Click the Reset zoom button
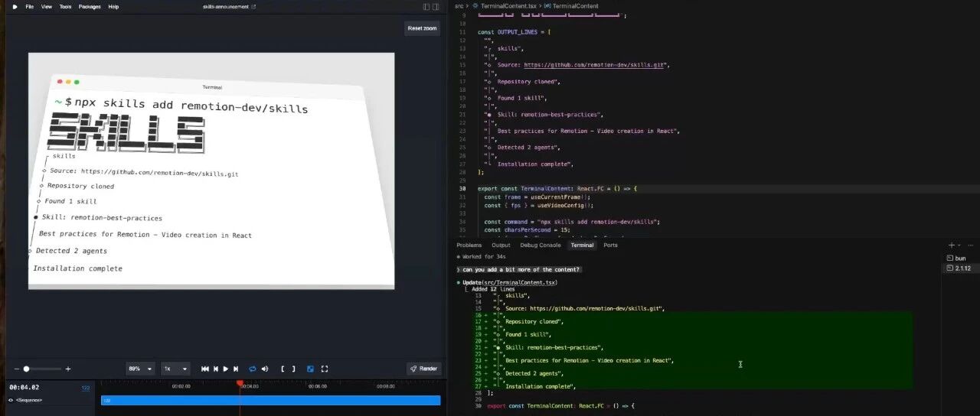Viewport: 980px width, 416px height. point(422,28)
